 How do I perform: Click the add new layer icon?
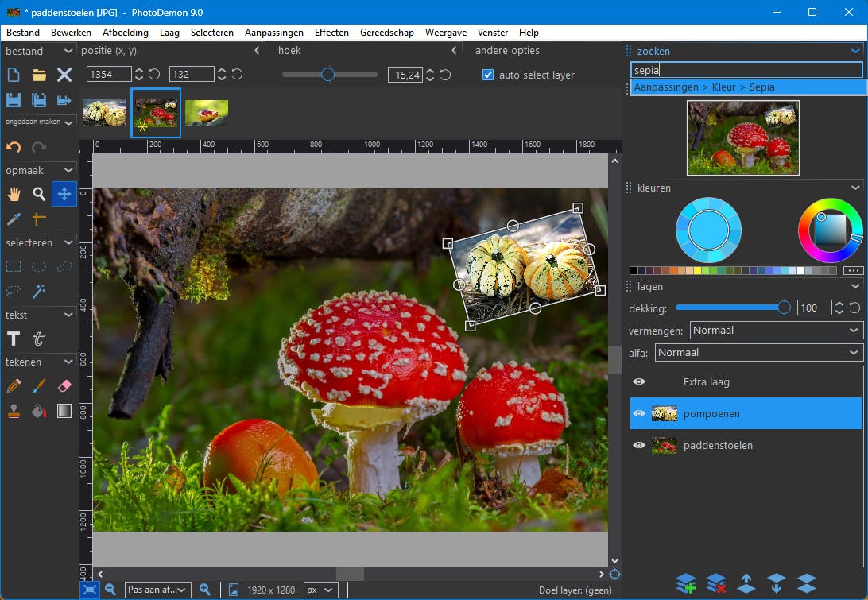click(x=686, y=583)
